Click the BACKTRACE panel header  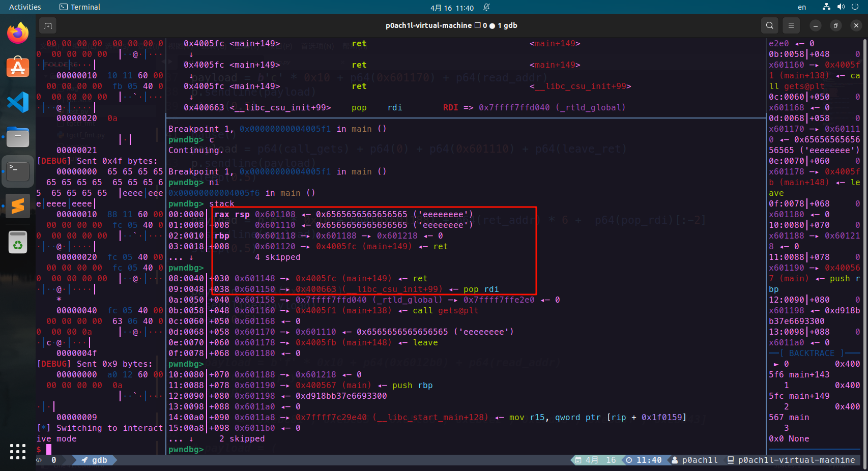point(812,353)
